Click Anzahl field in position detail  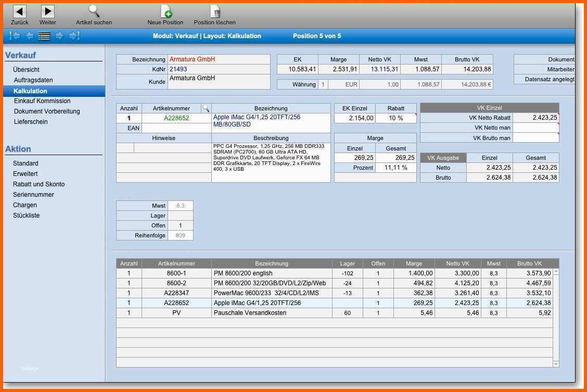(x=129, y=118)
